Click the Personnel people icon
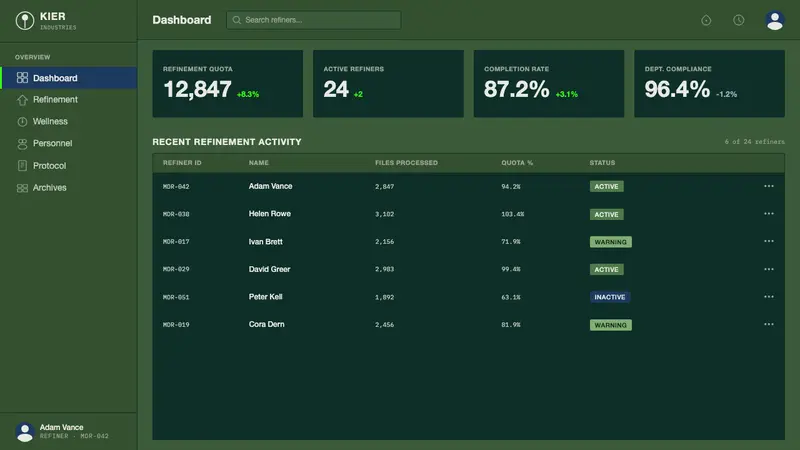This screenshot has height=450, width=800. [x=22, y=144]
